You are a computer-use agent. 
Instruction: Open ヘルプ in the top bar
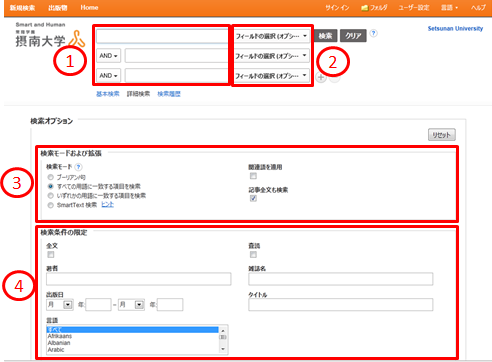pos(478,7)
